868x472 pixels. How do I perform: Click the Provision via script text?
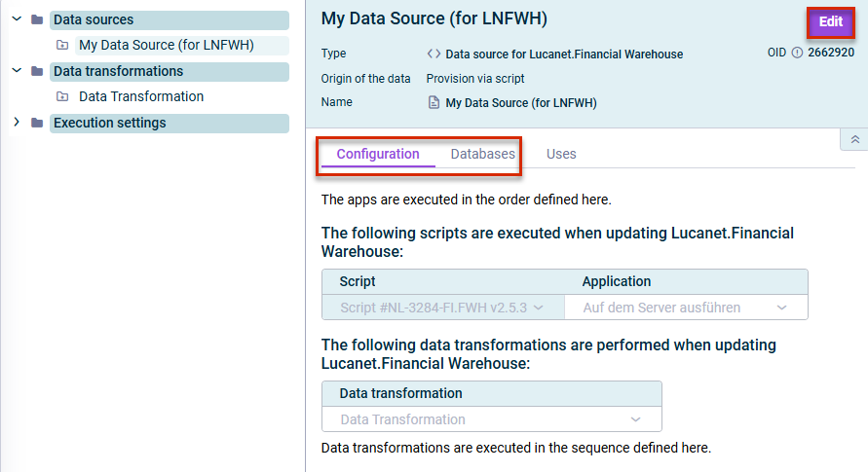475,79
